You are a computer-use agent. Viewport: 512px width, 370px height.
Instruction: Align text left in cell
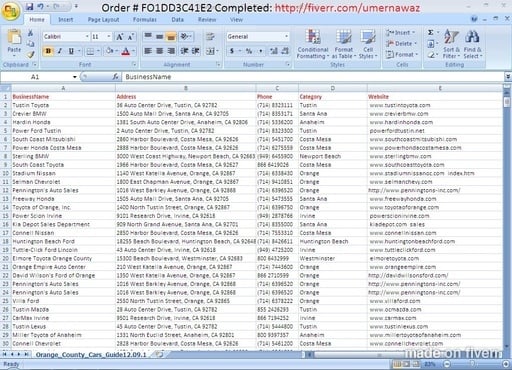(x=148, y=51)
